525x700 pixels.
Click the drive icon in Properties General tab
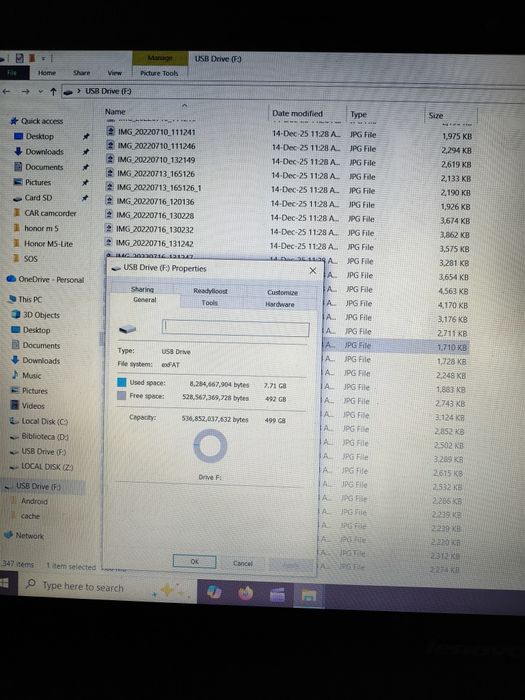tap(127, 329)
